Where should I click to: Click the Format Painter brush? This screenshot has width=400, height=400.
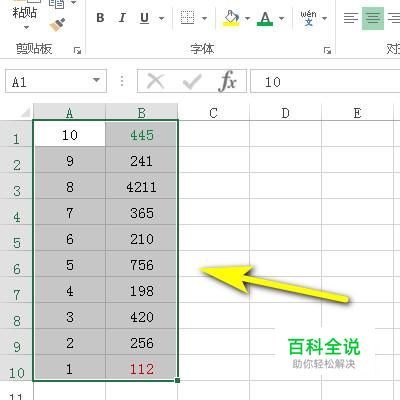tap(57, 25)
